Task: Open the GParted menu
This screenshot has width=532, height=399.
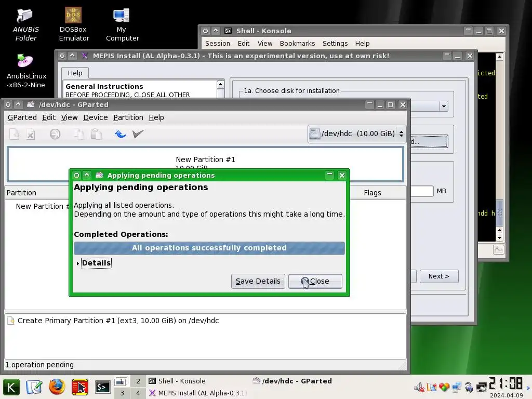Action: pos(22,117)
